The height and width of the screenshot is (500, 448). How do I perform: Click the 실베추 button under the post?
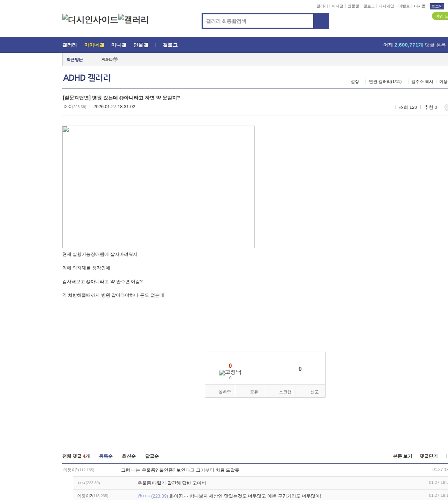click(x=224, y=392)
